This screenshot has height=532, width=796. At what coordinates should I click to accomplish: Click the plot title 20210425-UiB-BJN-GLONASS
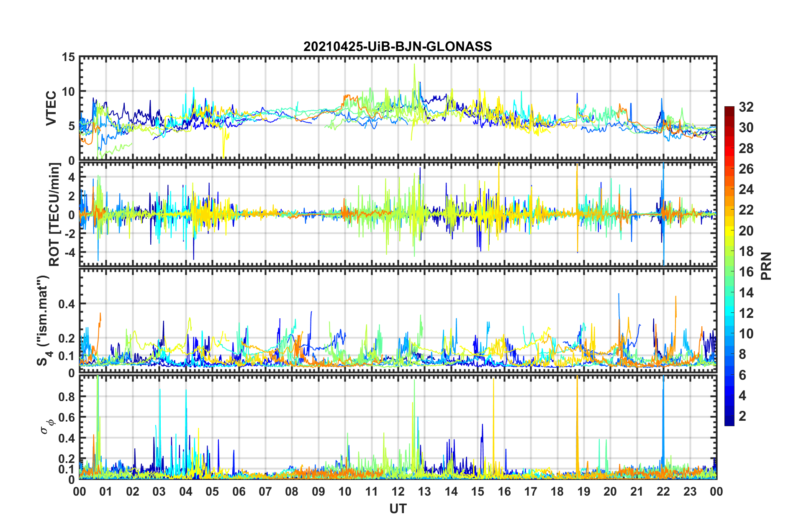398,46
